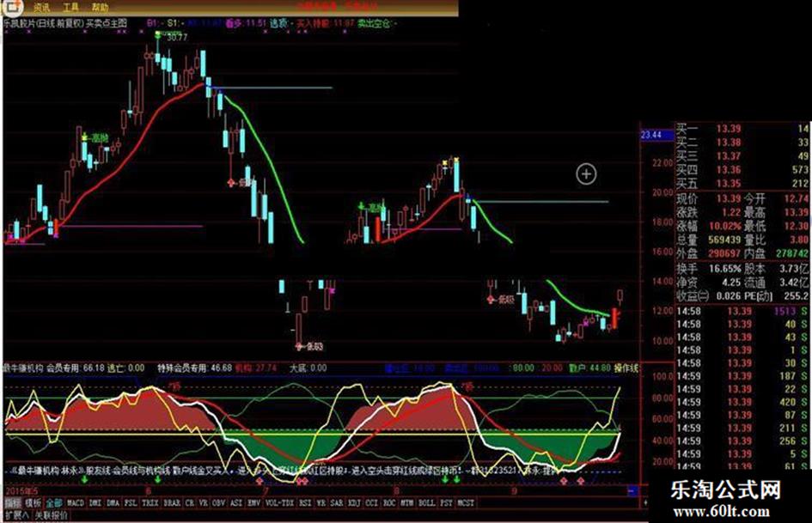Open the 帮助 menu
812x523 pixels.
100,8
